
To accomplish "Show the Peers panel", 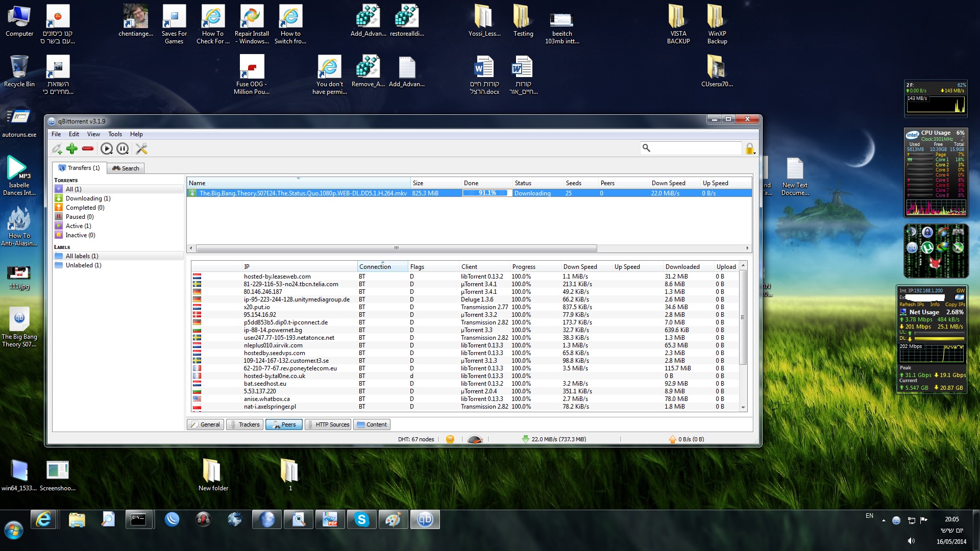I will pyautogui.click(x=284, y=424).
